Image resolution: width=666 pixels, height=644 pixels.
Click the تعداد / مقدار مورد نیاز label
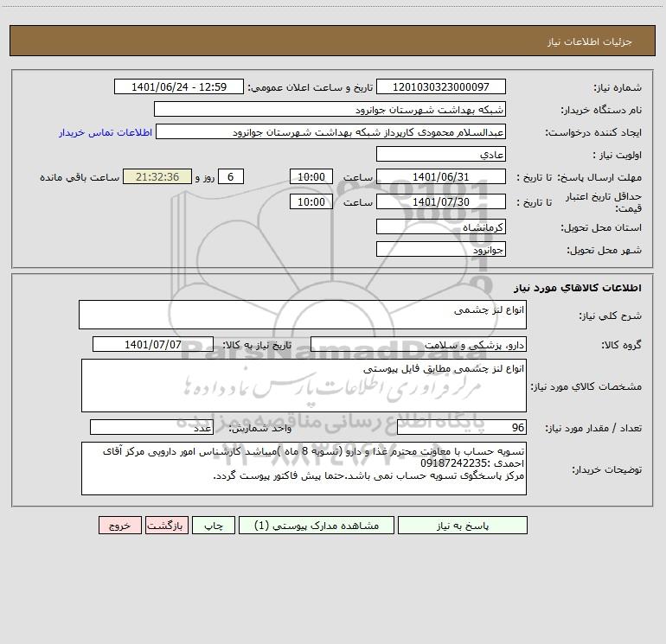coord(593,429)
